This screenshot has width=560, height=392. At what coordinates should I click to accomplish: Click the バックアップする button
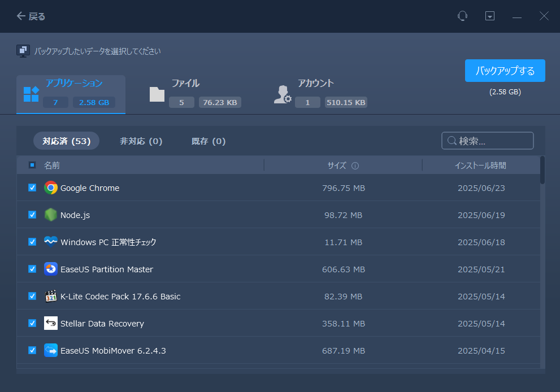pyautogui.click(x=505, y=70)
